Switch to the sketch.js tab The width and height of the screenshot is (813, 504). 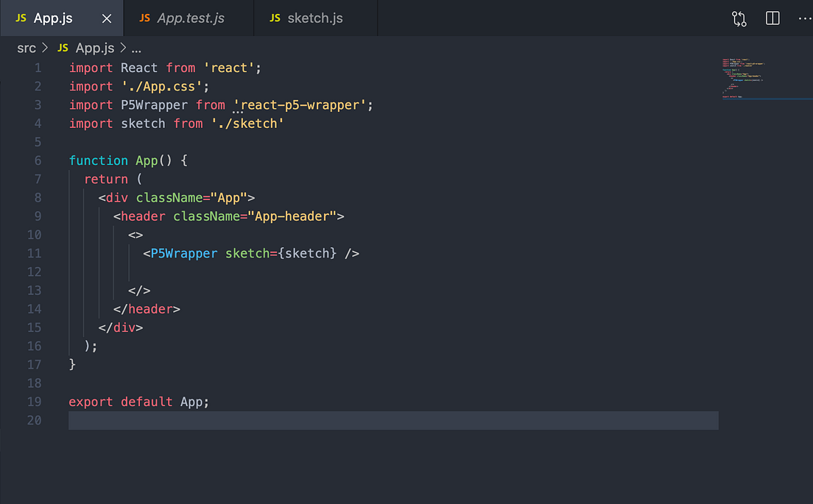click(x=314, y=18)
